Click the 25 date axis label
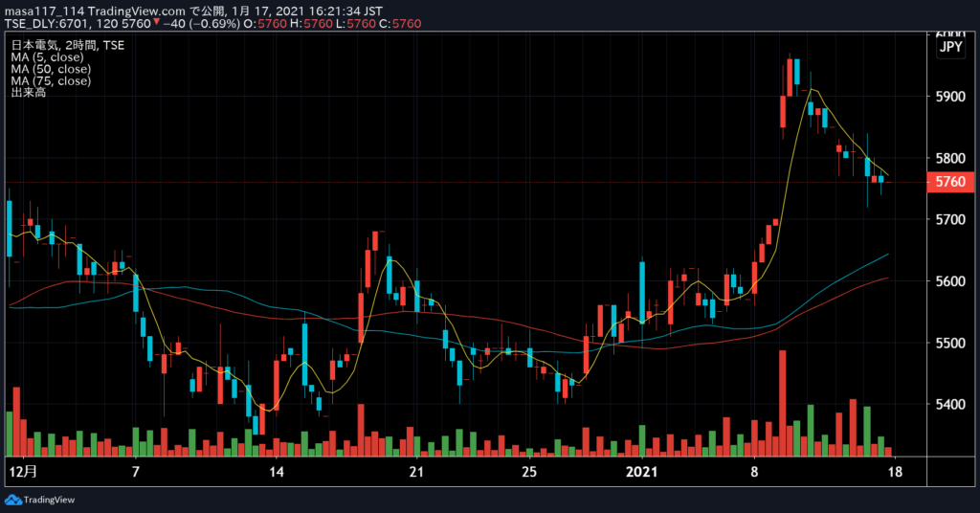The image size is (980, 513). coord(528,472)
